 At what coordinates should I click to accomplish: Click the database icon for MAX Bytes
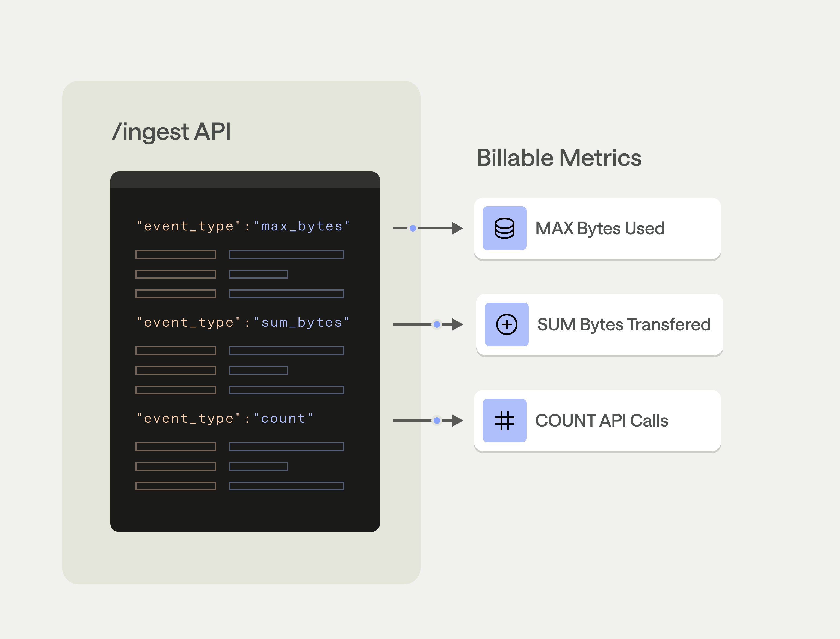tap(504, 228)
